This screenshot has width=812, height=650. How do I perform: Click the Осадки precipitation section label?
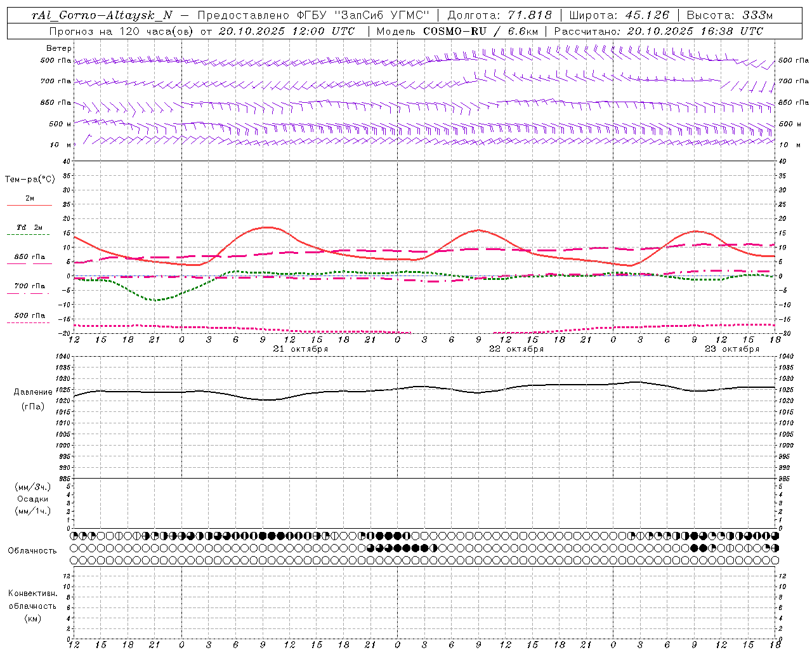[34, 499]
